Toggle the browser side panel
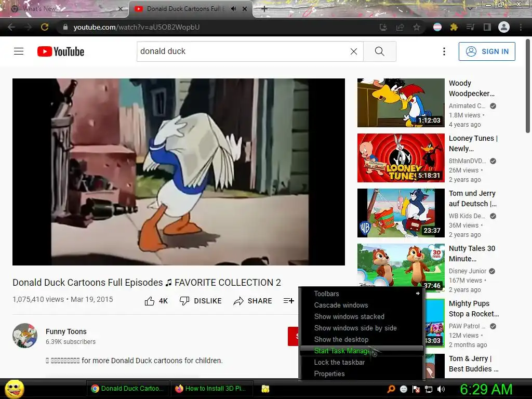532x399 pixels. [487, 27]
